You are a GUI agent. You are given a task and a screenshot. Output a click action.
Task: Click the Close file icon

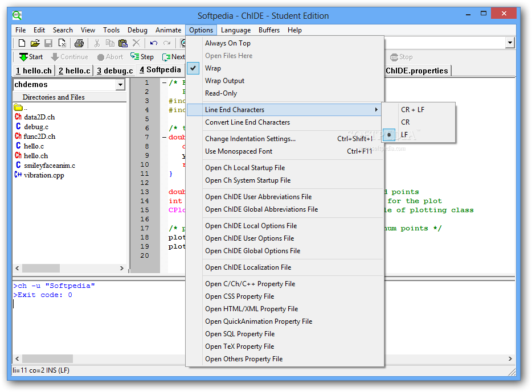62,43
